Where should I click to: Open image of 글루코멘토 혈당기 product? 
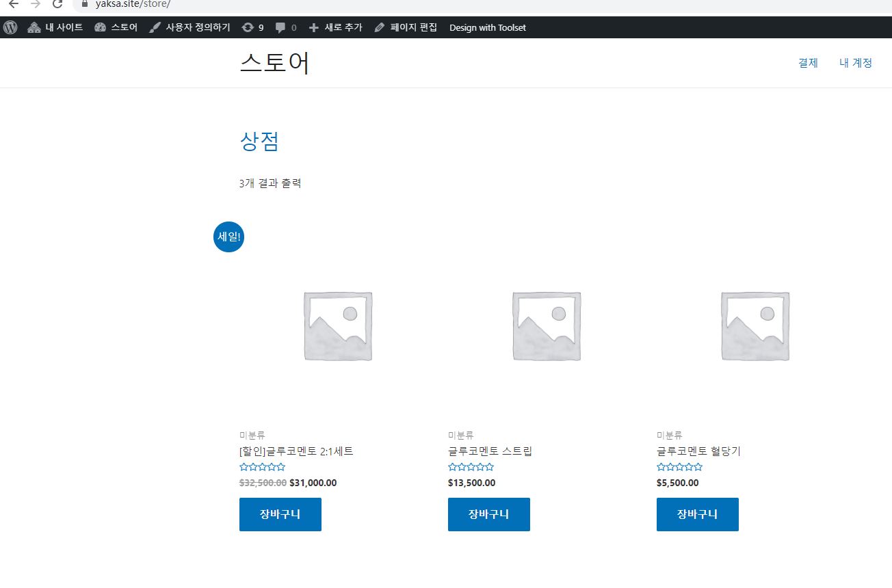[755, 326]
